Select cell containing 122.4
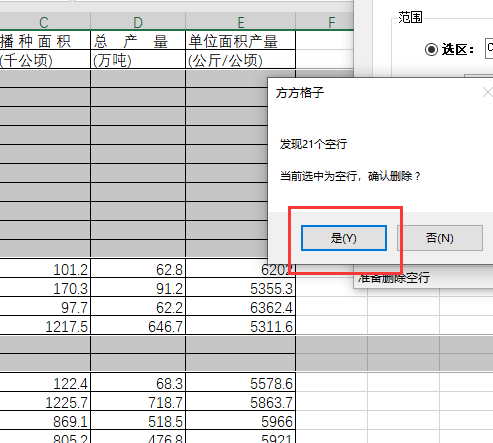Screen dimensions: 493x443 45,383
